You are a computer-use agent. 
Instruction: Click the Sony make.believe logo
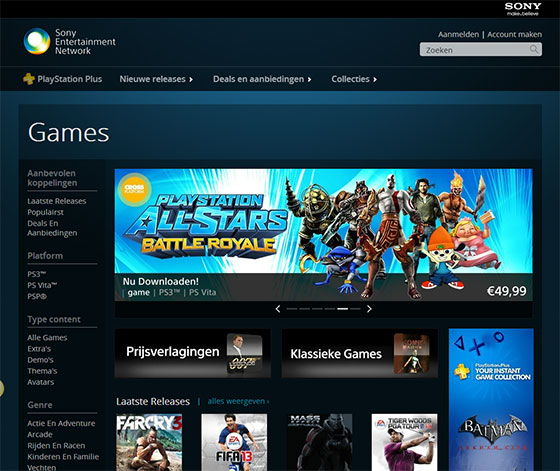pyautogui.click(x=523, y=9)
